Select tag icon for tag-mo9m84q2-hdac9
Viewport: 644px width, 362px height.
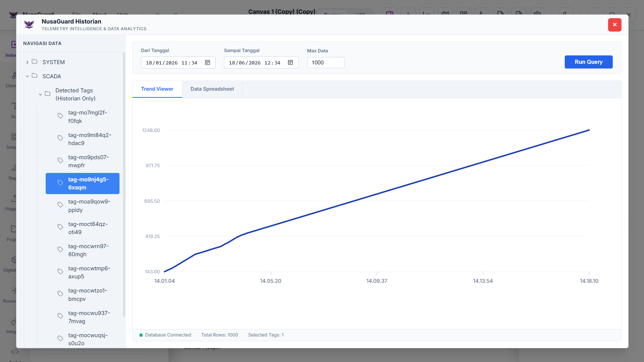(60, 138)
